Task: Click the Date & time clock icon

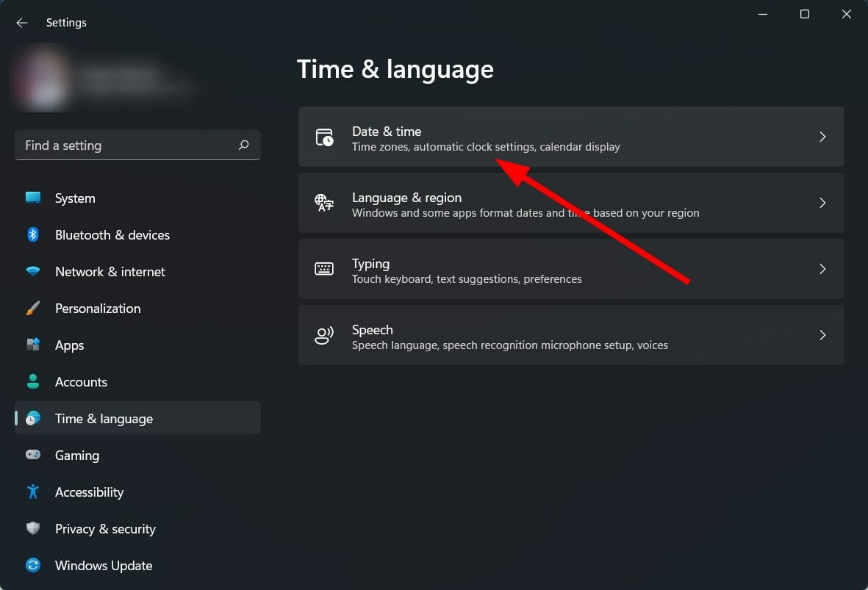Action: [324, 137]
